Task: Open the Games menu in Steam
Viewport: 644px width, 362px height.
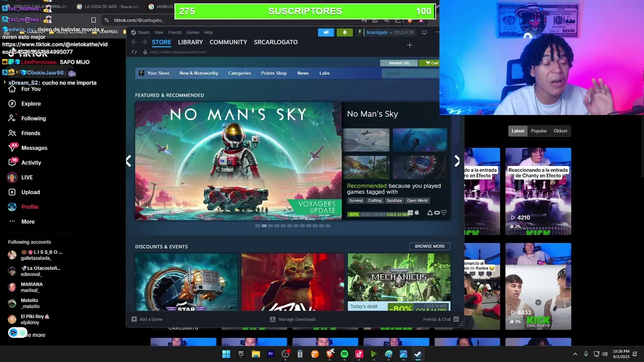Action: 193,32
